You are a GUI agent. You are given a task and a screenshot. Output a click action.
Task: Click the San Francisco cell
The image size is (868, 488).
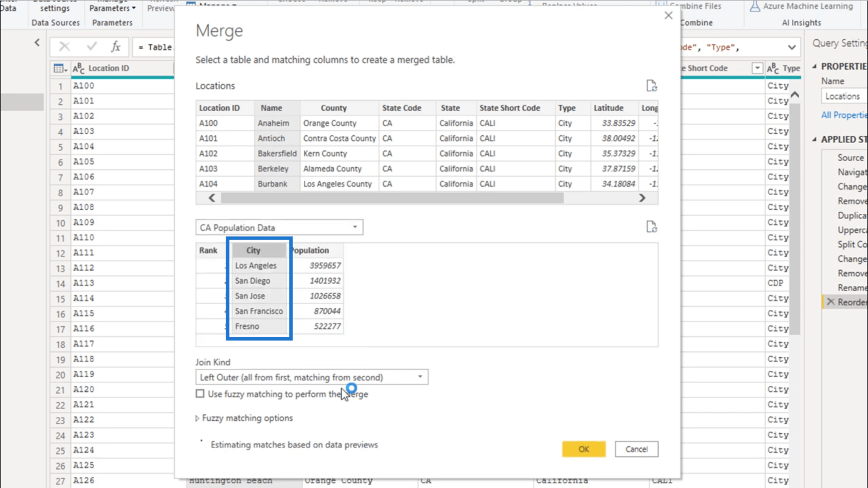(x=259, y=311)
